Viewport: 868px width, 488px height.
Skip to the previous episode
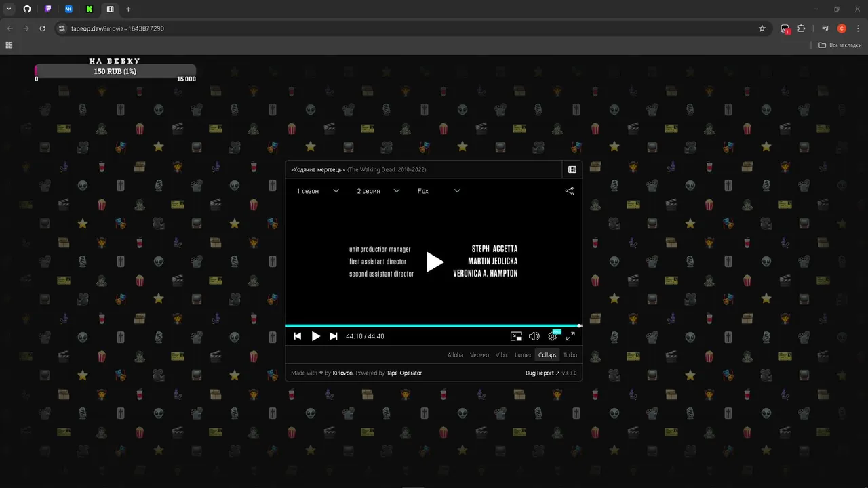click(x=297, y=336)
